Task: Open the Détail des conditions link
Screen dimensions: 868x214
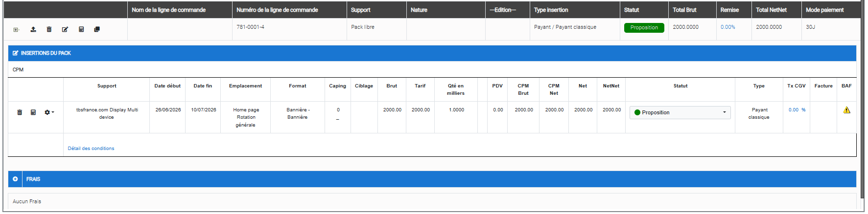Action: 91,149
